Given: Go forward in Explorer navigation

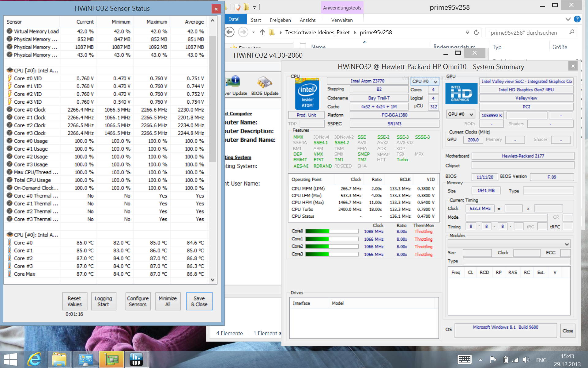Looking at the screenshot, I should tap(243, 32).
